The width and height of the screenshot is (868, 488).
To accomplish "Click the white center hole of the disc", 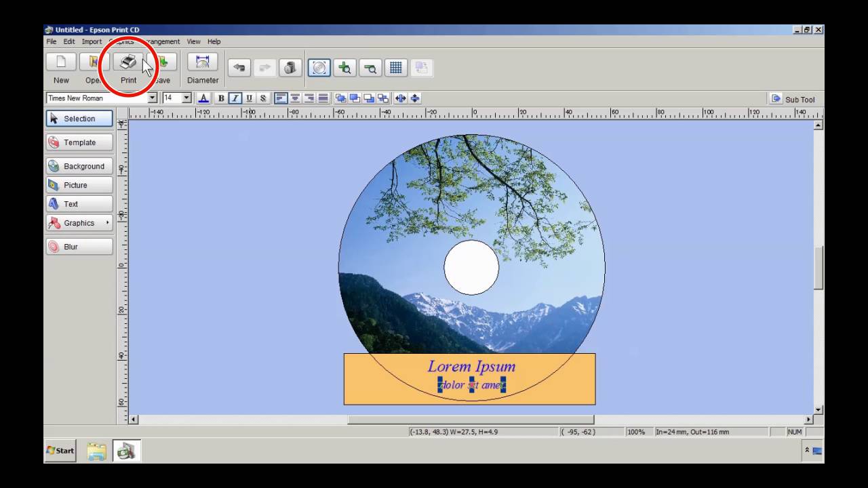I will tap(471, 268).
